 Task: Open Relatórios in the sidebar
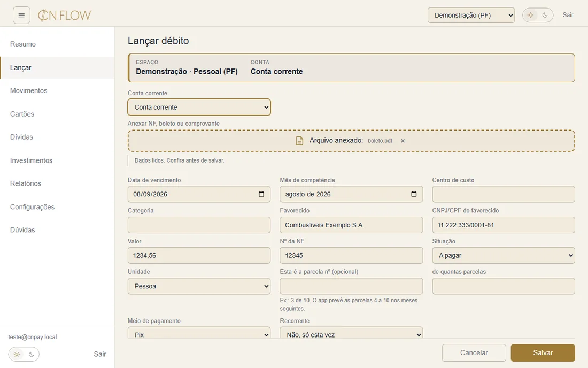[57, 183]
